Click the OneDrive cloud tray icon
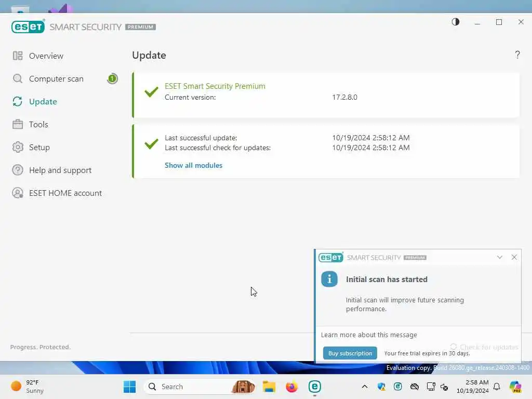 414,387
